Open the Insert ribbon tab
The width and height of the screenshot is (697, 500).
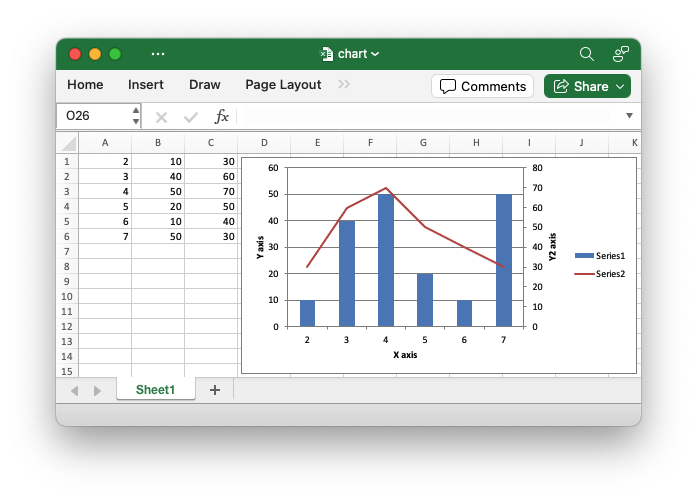point(146,85)
